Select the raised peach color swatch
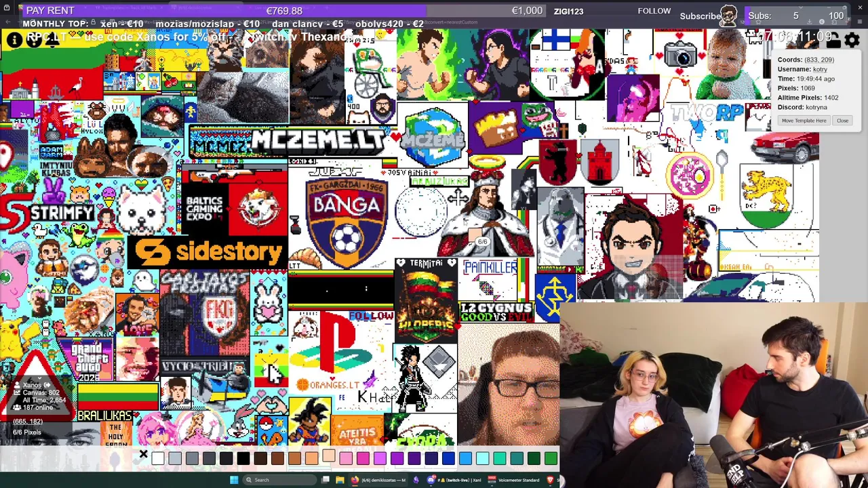This screenshot has width=868, height=488. click(x=329, y=455)
